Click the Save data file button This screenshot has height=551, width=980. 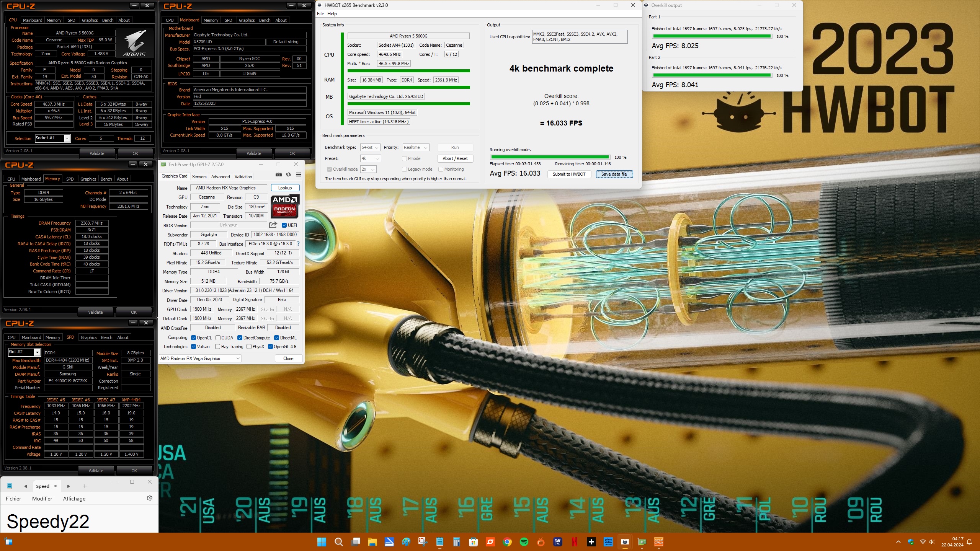click(614, 174)
